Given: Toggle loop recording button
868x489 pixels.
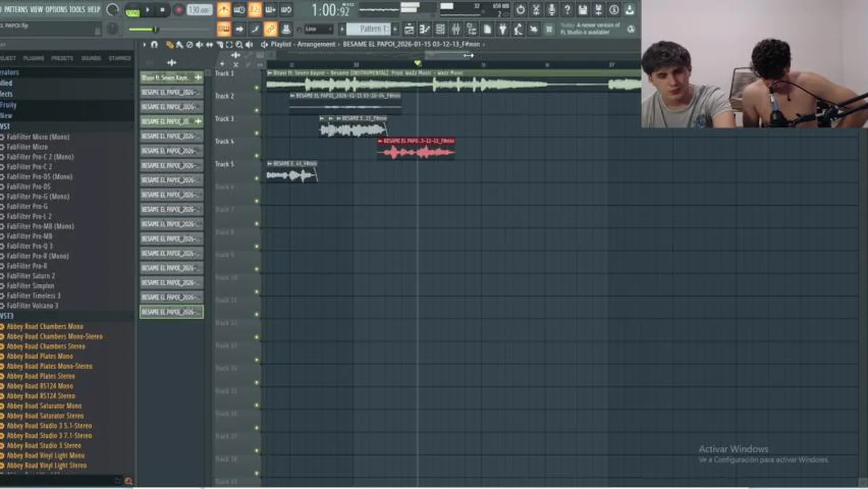Looking at the screenshot, I should [x=286, y=10].
